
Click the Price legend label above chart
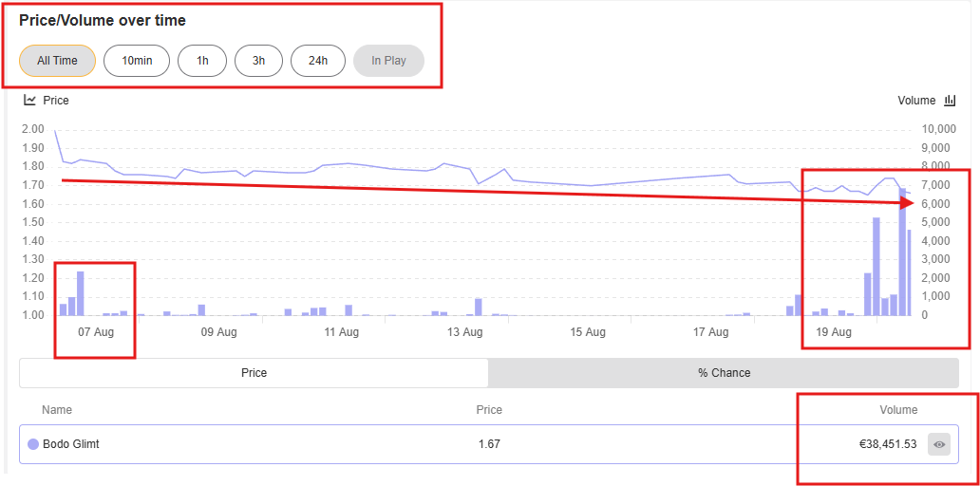pyautogui.click(x=56, y=100)
